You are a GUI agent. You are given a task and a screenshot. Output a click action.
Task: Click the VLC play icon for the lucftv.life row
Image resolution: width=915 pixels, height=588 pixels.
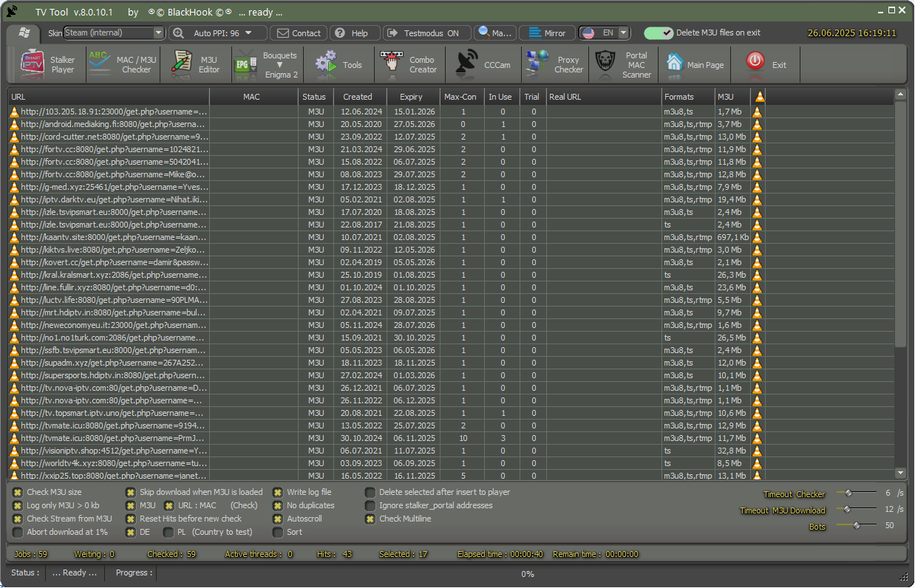tap(758, 300)
